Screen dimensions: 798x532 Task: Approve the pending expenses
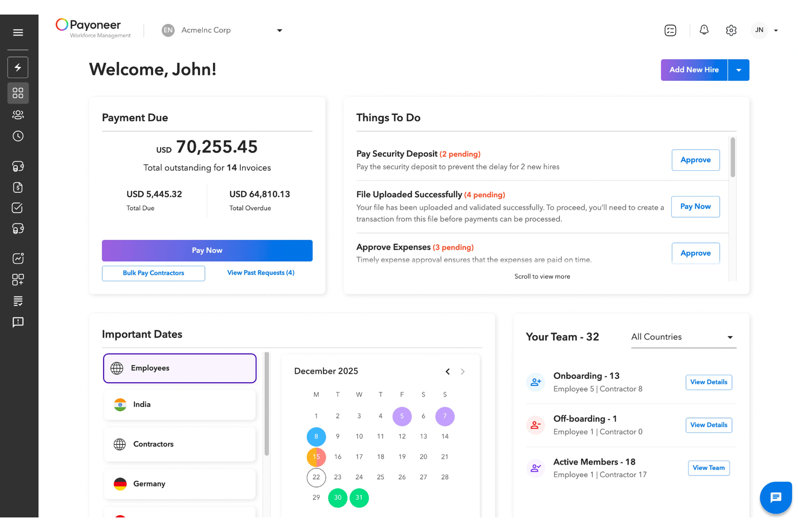tap(696, 253)
